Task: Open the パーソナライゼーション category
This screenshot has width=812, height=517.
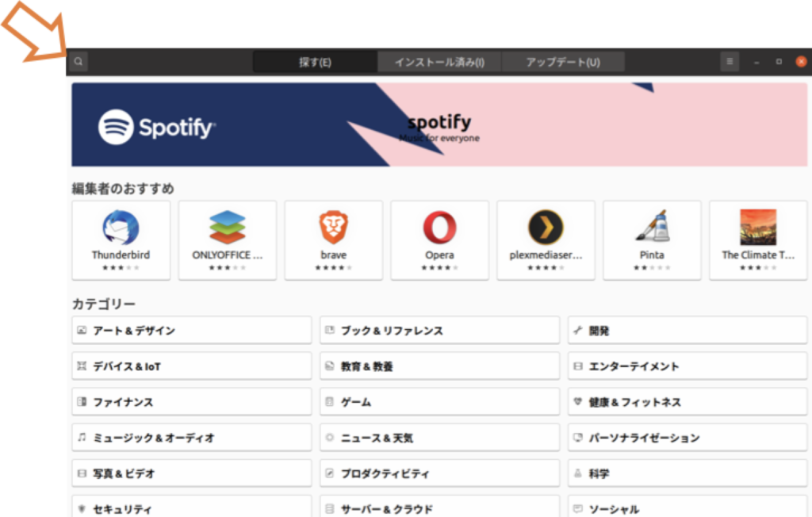Action: pos(688,437)
